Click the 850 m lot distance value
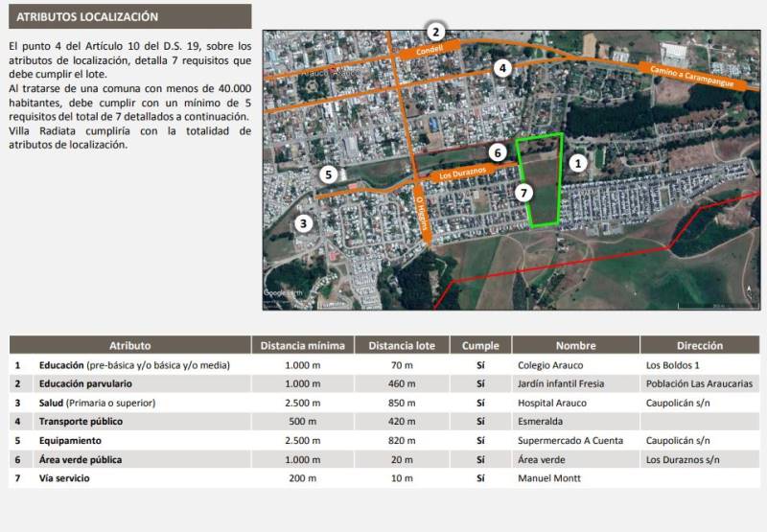This screenshot has width=767, height=532. point(402,403)
